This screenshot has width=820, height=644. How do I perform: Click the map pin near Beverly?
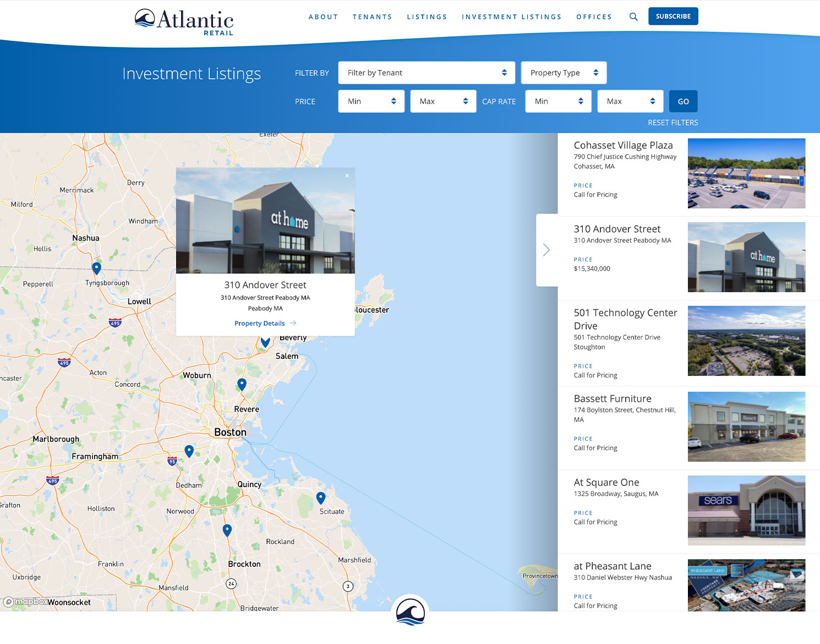click(x=265, y=342)
